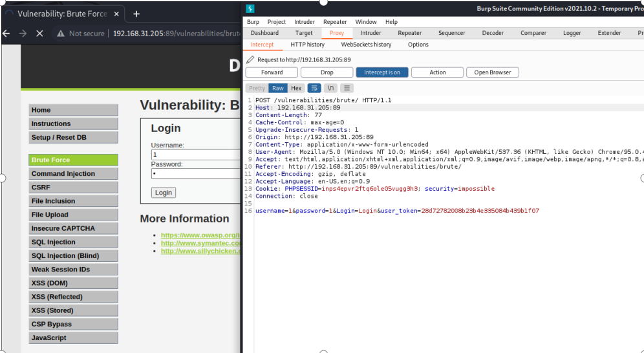Click the Not secure warning icon
Screen dimensions: 644x353
click(61, 34)
